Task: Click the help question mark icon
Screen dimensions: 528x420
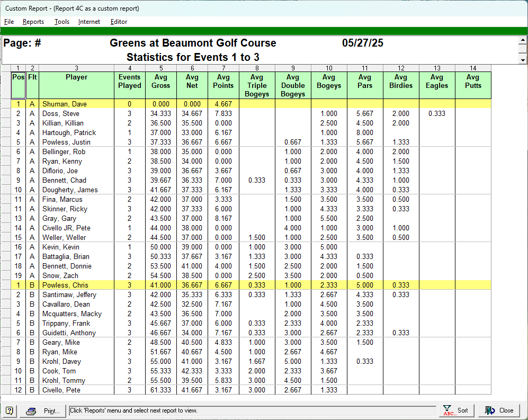Action: [10, 410]
